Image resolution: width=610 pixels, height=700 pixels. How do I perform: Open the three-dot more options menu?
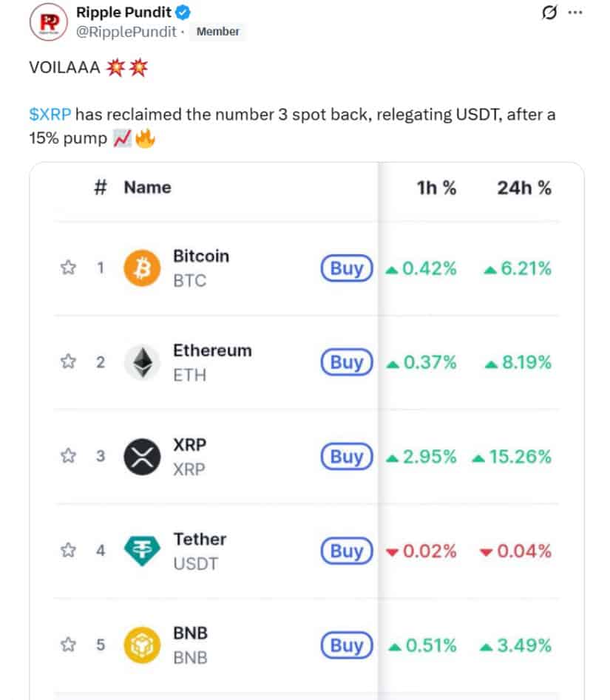click(575, 13)
